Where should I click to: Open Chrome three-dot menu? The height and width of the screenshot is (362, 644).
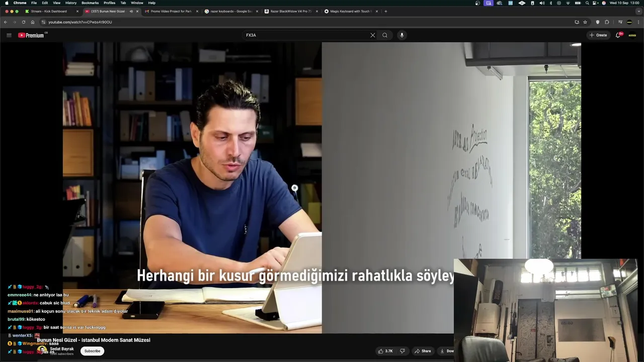638,22
